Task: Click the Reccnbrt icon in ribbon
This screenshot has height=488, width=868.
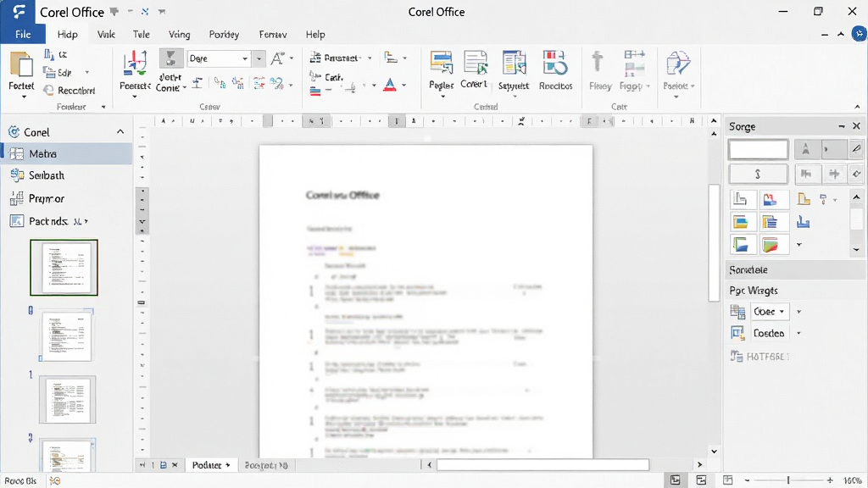Action: (x=70, y=90)
